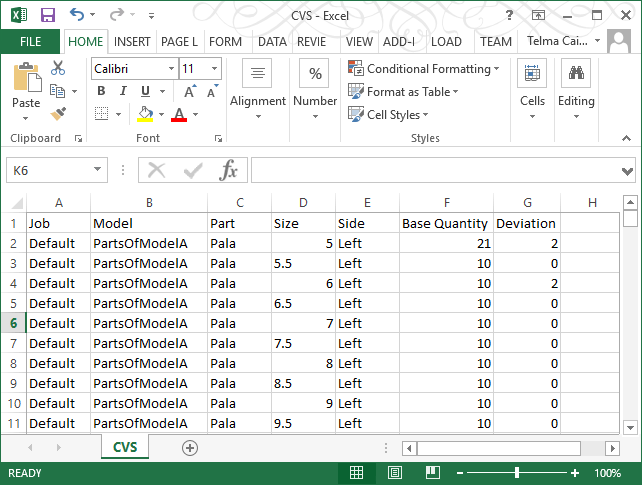The image size is (642, 485).
Task: Toggle Underline formatting
Action: (145, 91)
